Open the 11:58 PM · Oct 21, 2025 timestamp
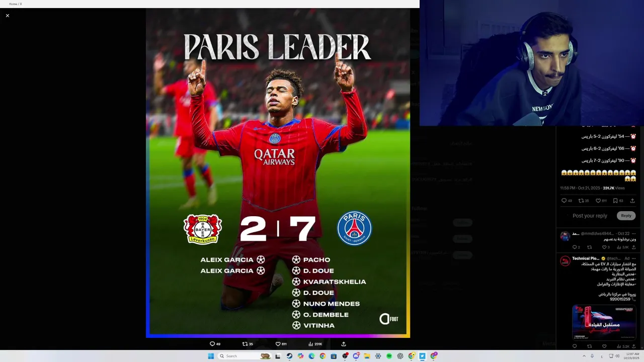644x362 pixels. [580, 188]
